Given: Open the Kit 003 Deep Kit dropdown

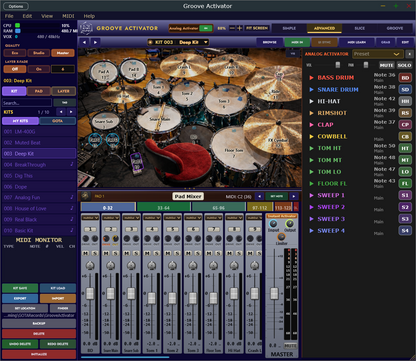Looking at the screenshot, I should (178, 42).
